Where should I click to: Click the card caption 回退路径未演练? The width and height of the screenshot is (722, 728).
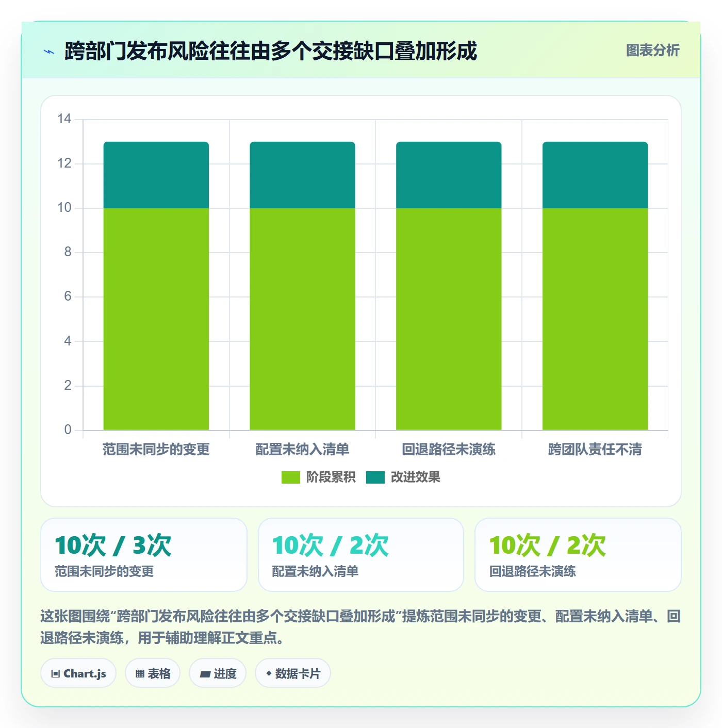pyautogui.click(x=533, y=571)
